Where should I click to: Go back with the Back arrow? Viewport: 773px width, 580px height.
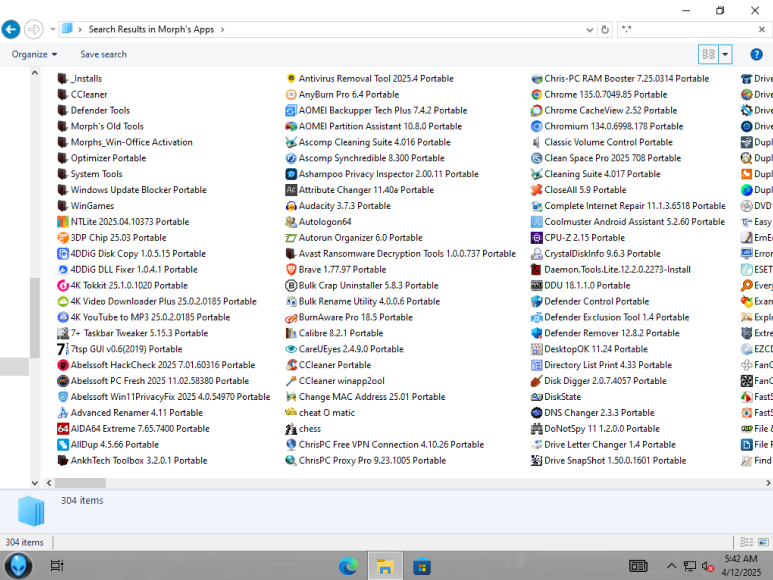click(x=11, y=29)
